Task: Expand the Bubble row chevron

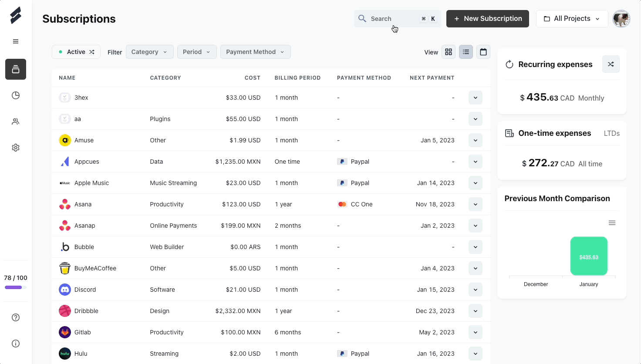Action: coord(476,247)
